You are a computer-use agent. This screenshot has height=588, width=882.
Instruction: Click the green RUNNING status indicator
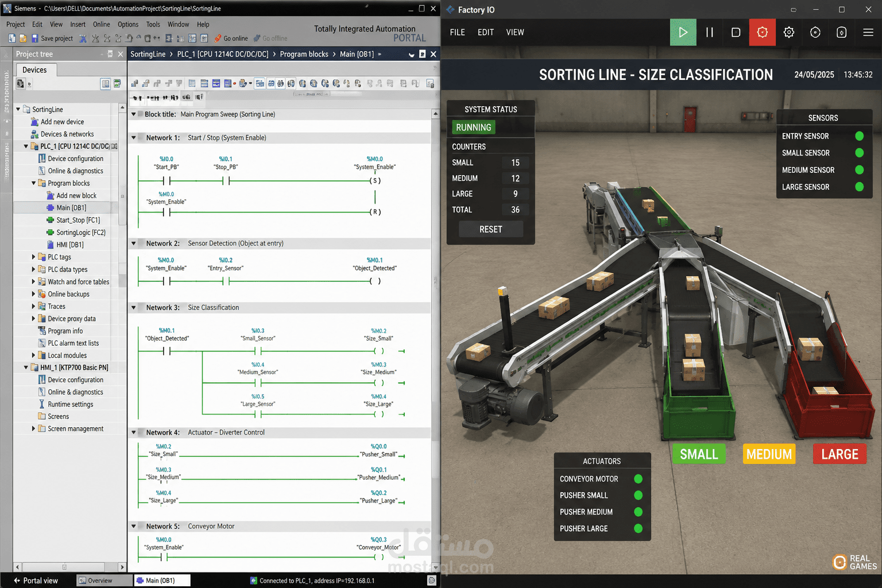[474, 127]
